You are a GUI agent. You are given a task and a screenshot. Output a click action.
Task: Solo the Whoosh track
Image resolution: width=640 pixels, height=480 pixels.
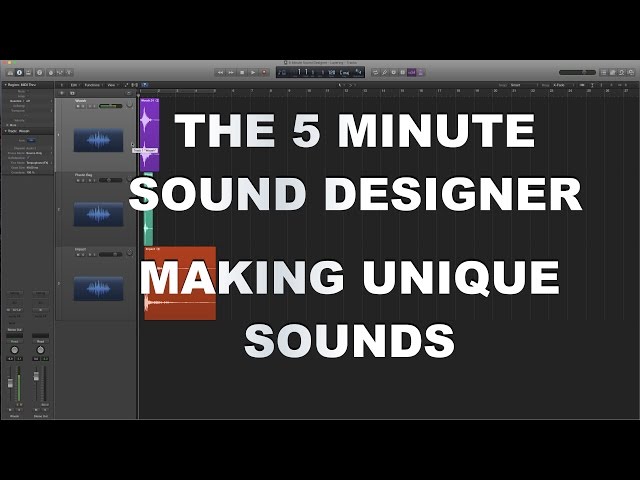click(x=83, y=106)
